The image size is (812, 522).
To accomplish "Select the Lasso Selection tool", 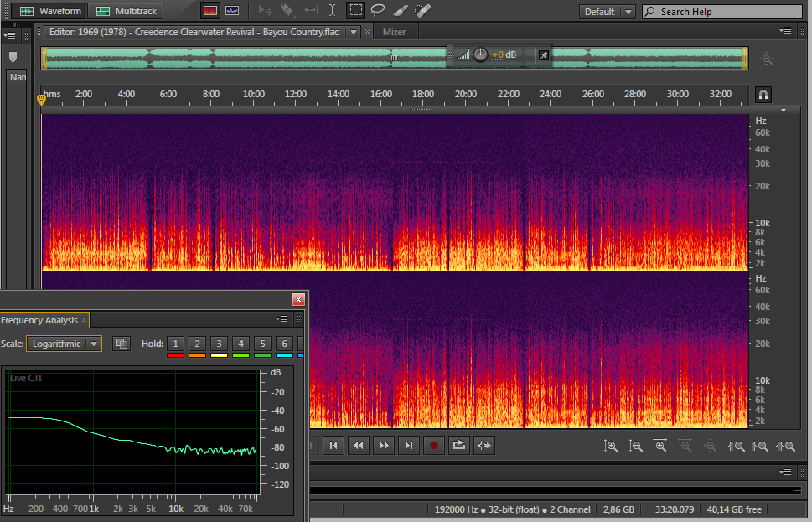I will [x=378, y=10].
